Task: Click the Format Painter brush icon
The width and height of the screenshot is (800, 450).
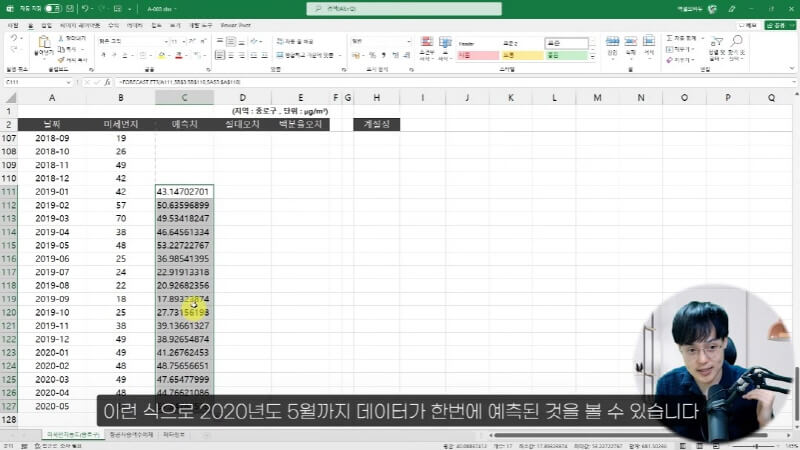Action: point(61,60)
